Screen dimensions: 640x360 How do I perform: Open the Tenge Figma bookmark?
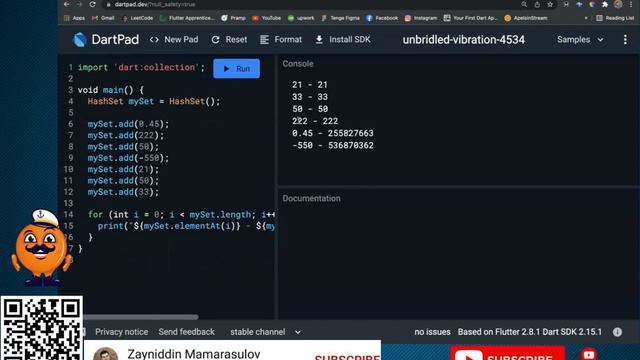(340, 18)
